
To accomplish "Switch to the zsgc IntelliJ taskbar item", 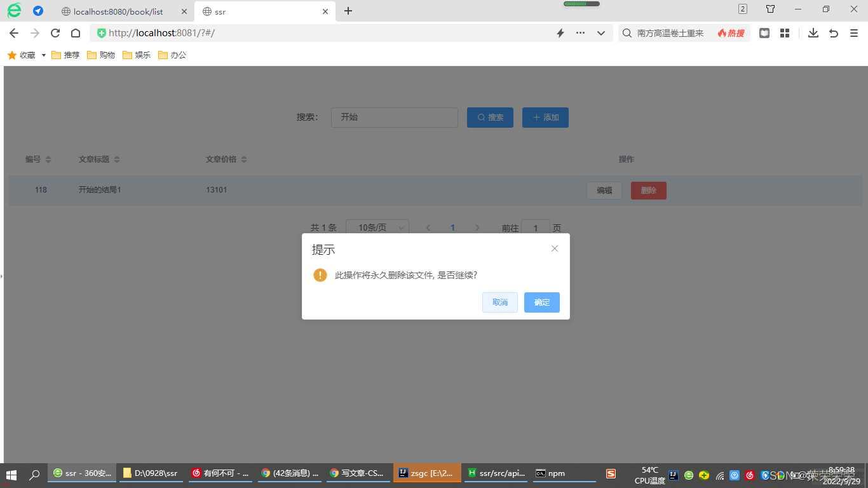I will point(427,473).
